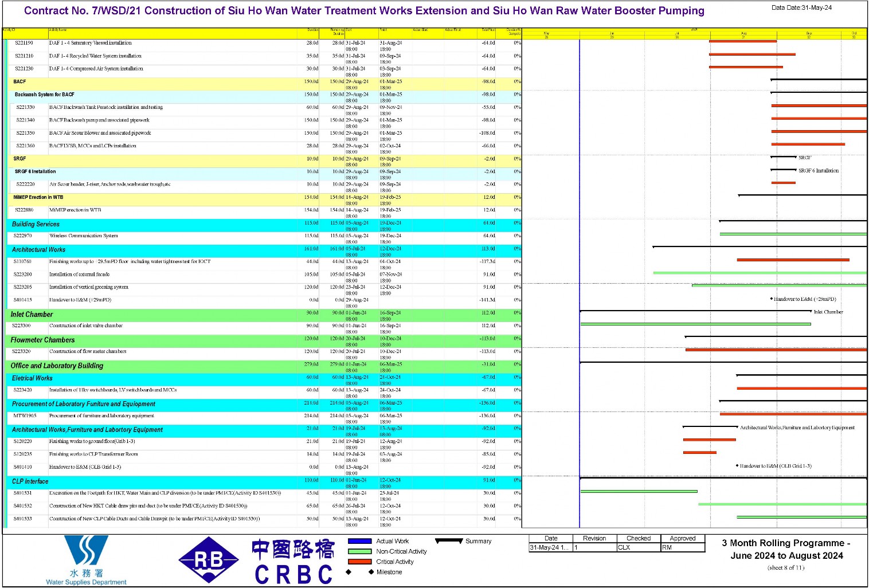The width and height of the screenshot is (869, 588).
Task: Click BACF Air Scour Blower activity name
Action: (x=100, y=133)
